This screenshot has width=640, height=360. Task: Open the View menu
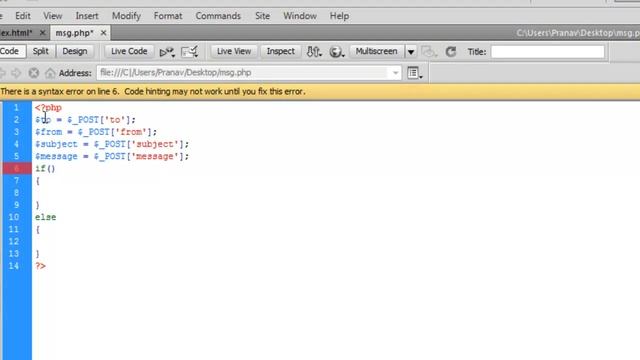53,16
